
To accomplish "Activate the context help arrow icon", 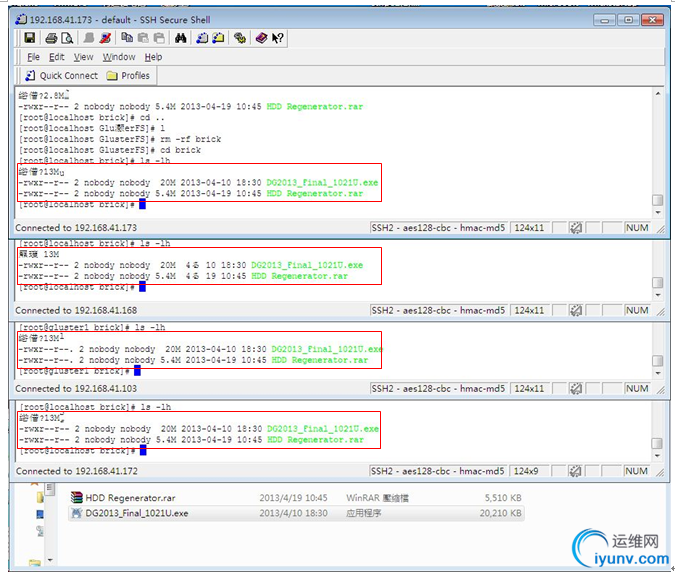I will [x=277, y=38].
